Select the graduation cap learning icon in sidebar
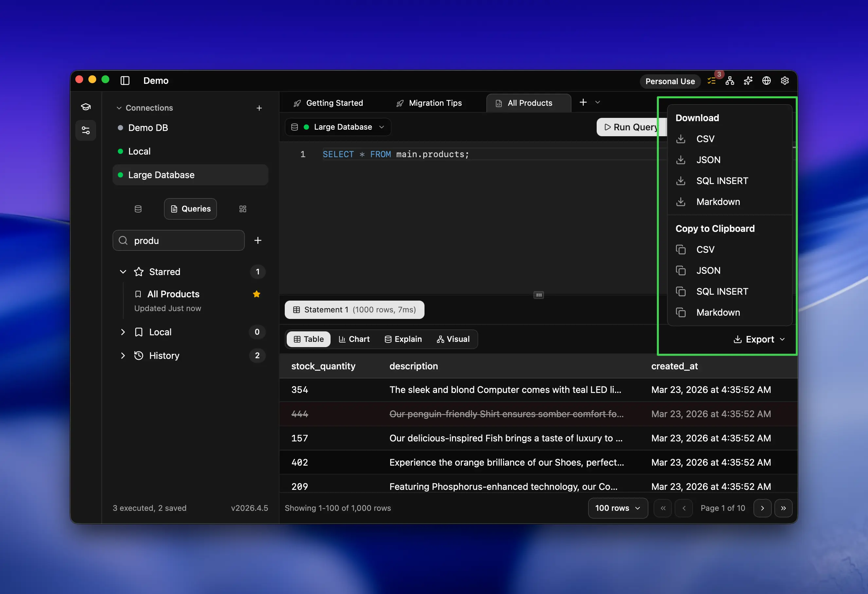 [85, 106]
